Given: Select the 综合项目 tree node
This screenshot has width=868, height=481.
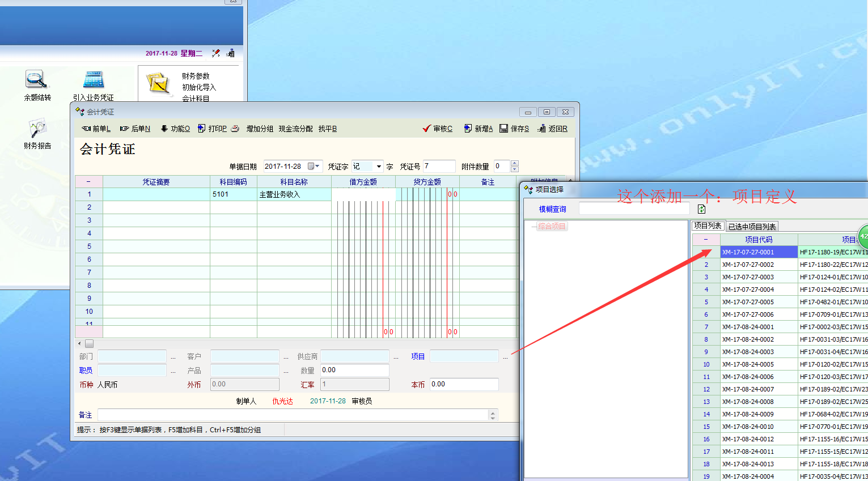Looking at the screenshot, I should click(552, 226).
